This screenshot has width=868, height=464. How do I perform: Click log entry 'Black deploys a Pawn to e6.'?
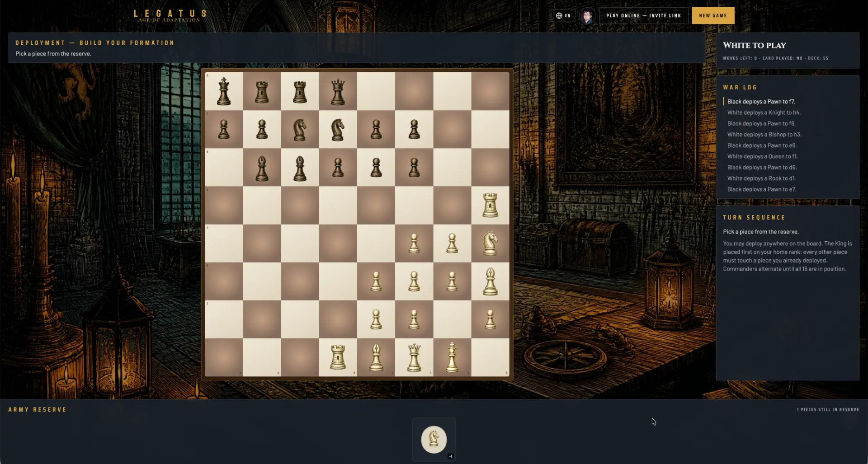click(762, 145)
